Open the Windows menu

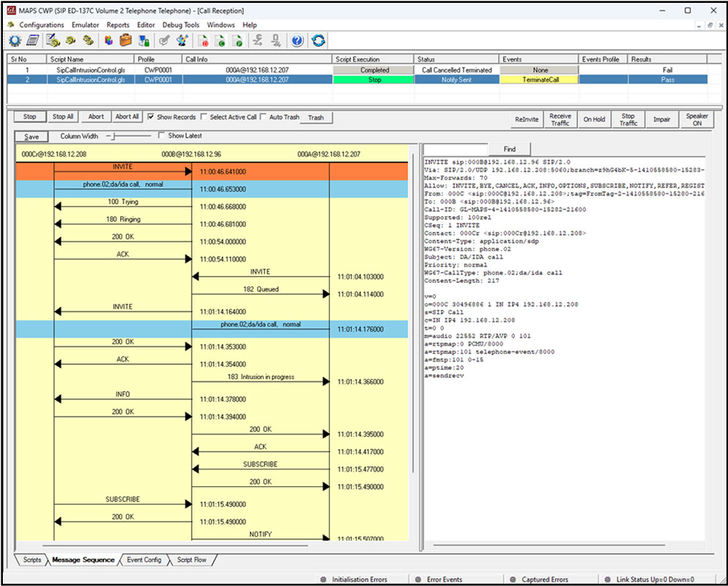point(220,25)
